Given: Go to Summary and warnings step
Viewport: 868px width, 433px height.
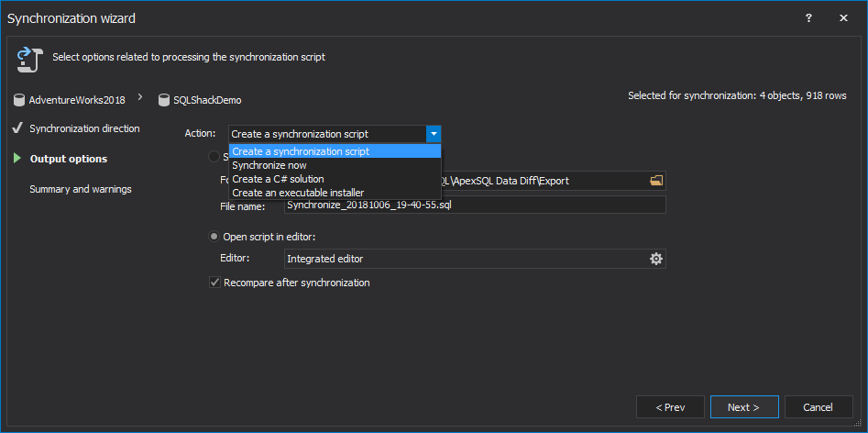Looking at the screenshot, I should [81, 189].
